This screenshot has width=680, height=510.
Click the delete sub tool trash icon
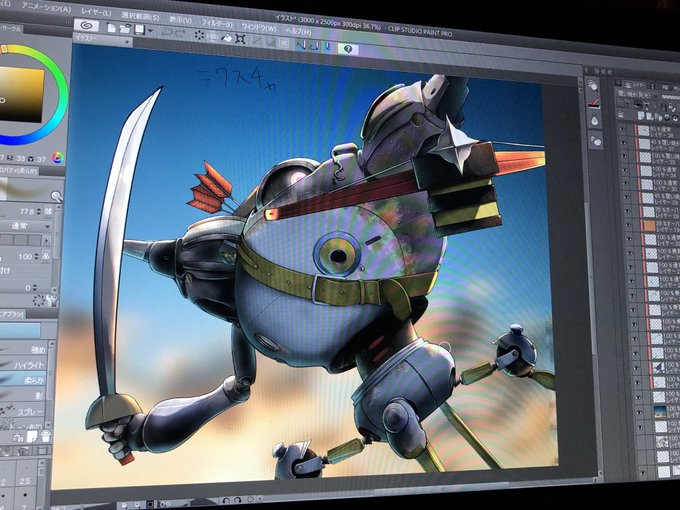pos(46,436)
